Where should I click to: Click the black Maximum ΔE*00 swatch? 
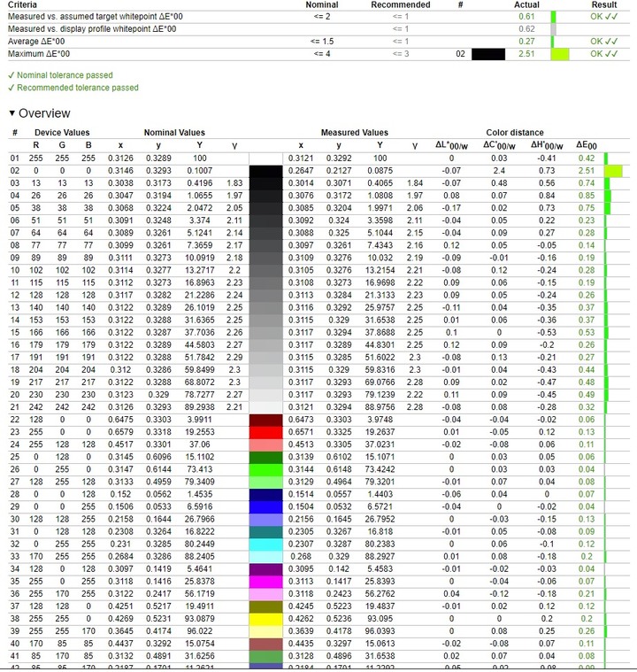point(487,54)
